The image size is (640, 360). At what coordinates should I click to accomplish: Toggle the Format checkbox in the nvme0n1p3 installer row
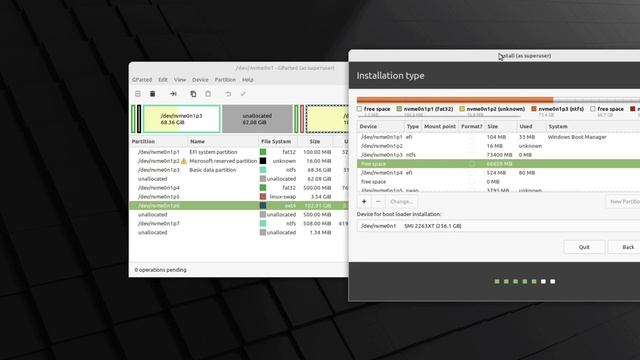472,155
